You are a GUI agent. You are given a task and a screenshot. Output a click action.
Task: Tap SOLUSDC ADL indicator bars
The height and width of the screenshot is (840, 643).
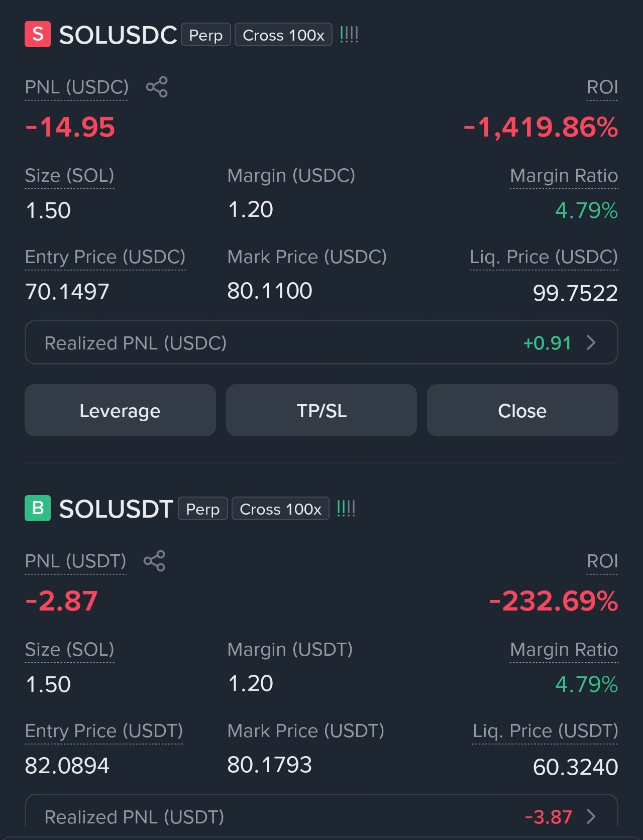[349, 35]
